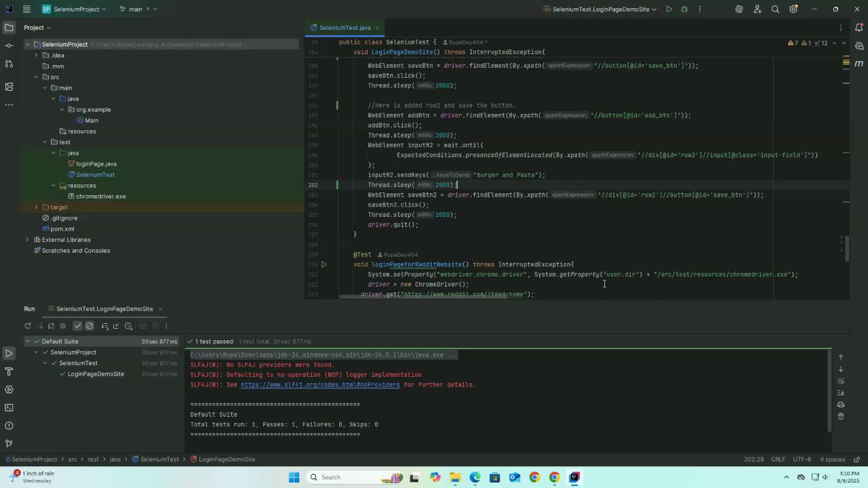Debug the configuration with the bug icon
The image size is (868, 488).
click(684, 9)
